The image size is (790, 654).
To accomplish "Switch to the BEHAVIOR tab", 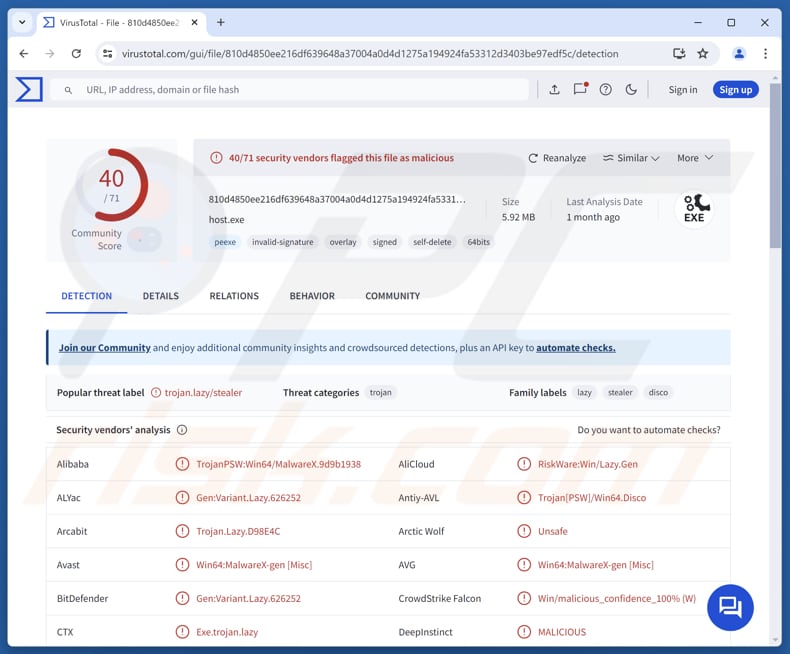I will [x=312, y=296].
